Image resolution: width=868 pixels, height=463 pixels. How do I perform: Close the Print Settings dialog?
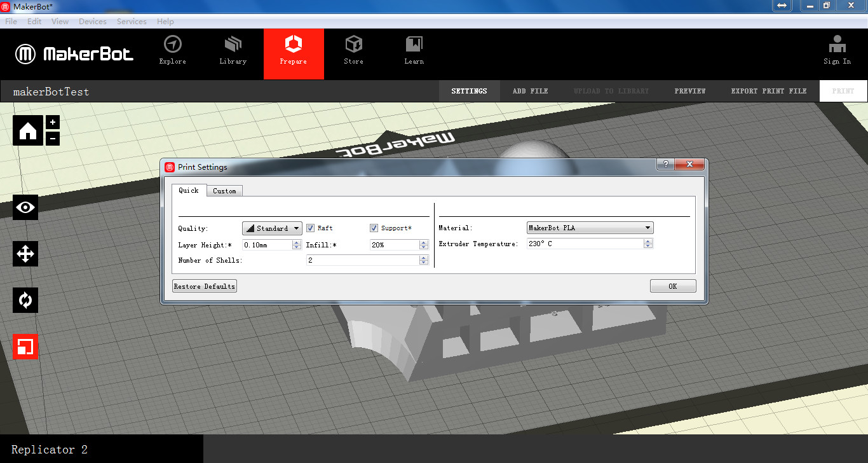(689, 165)
